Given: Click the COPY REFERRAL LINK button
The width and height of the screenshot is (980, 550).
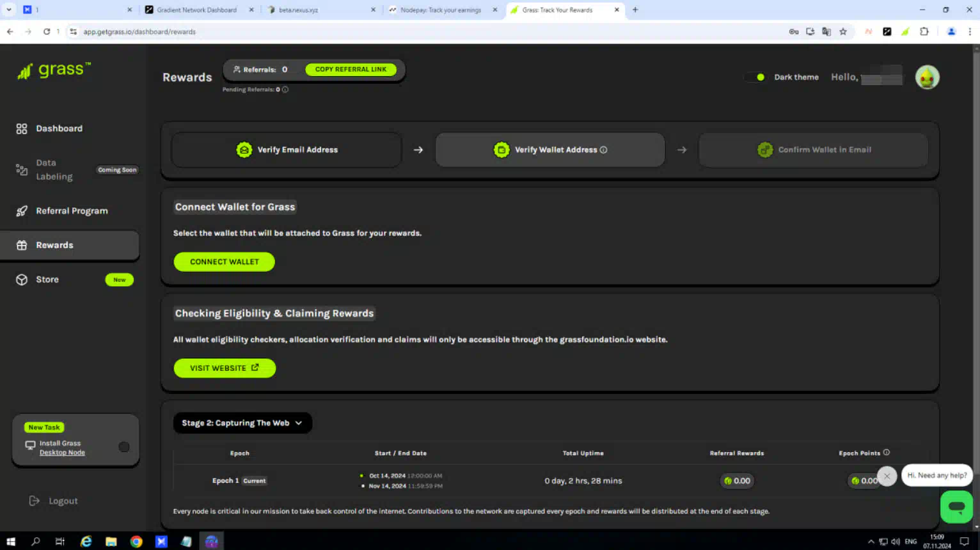Looking at the screenshot, I should (x=351, y=69).
